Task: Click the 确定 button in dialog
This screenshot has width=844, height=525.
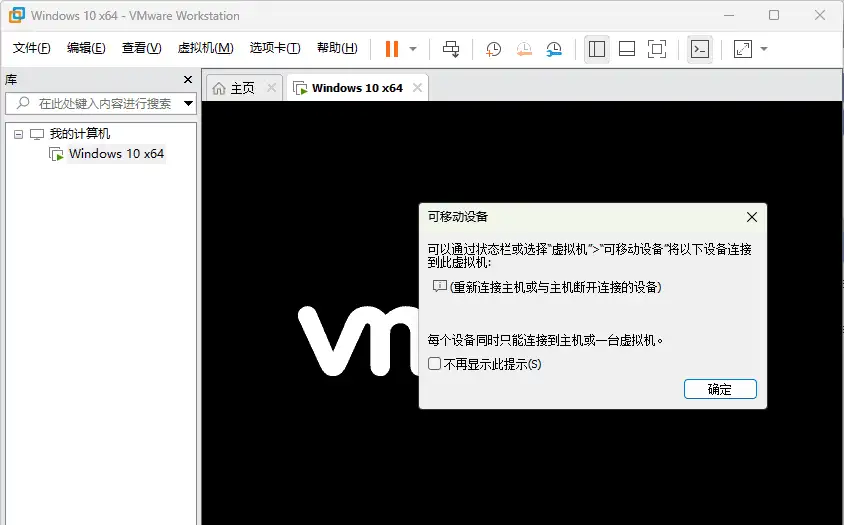Action: click(x=720, y=389)
